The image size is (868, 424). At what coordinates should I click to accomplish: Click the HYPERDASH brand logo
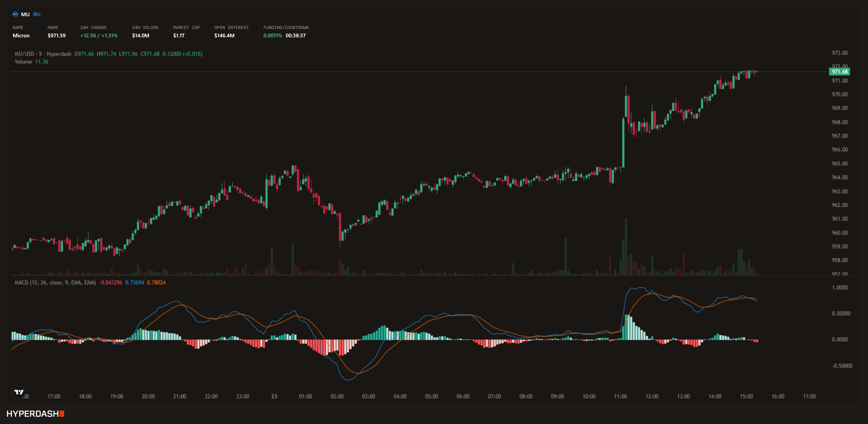(35, 413)
